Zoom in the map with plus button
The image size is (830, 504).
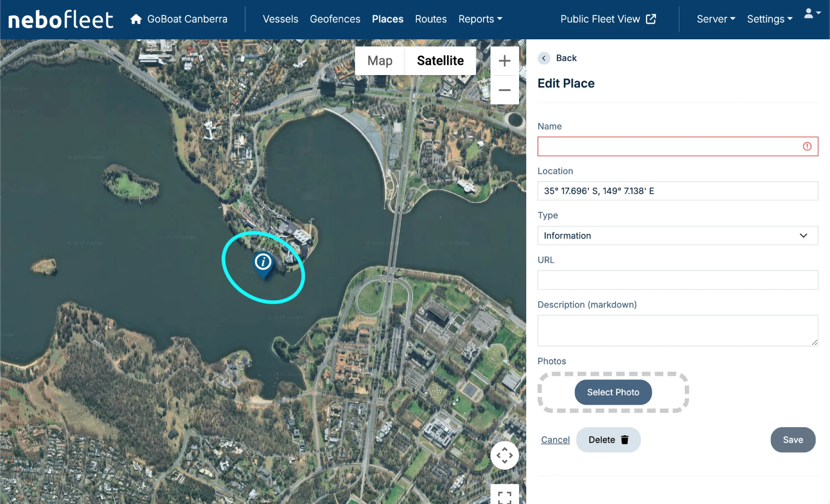504,61
